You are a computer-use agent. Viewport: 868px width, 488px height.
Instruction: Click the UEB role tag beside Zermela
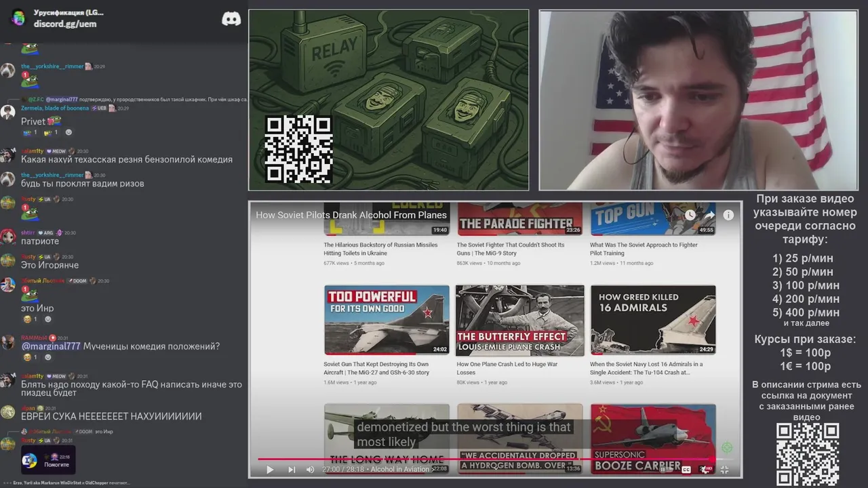click(x=100, y=108)
